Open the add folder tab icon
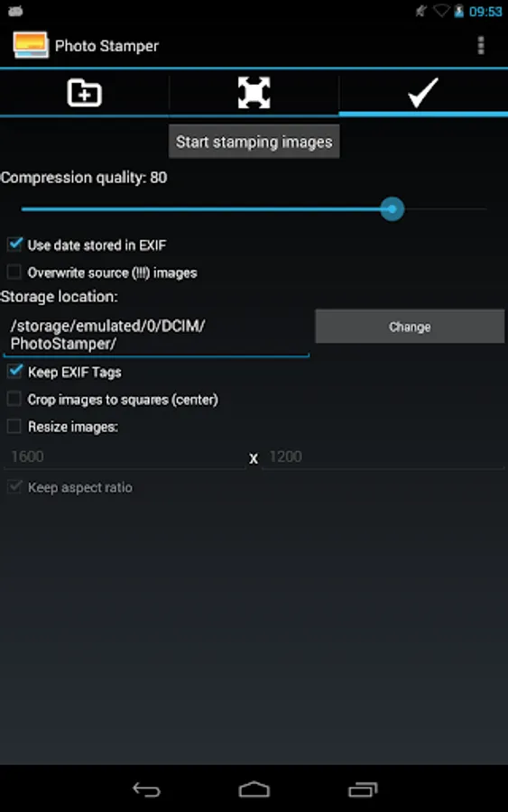This screenshot has width=508, height=812. (84, 93)
